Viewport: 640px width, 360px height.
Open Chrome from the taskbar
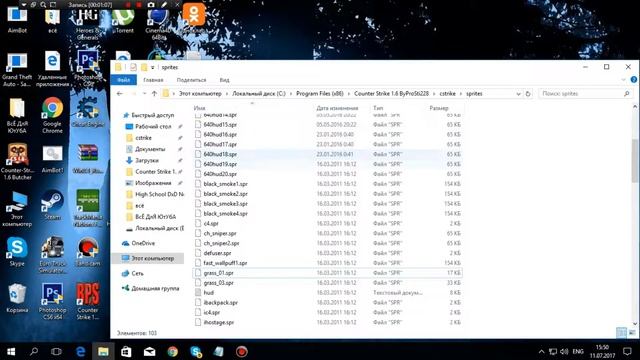pyautogui.click(x=172, y=351)
